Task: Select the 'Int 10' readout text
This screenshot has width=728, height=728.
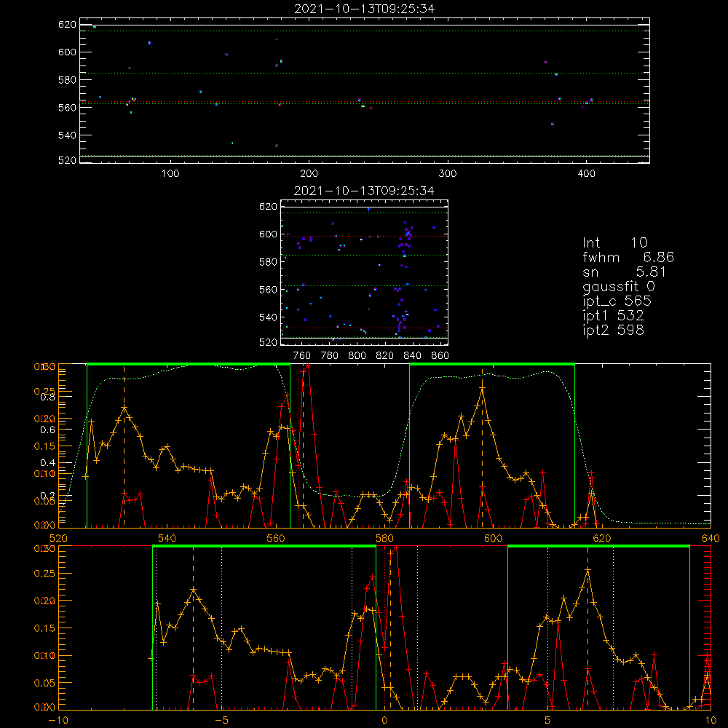Action: [x=615, y=242]
